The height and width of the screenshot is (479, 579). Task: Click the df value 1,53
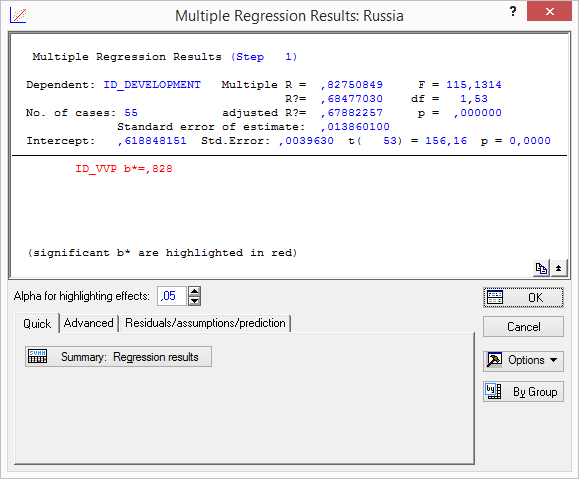click(474, 99)
